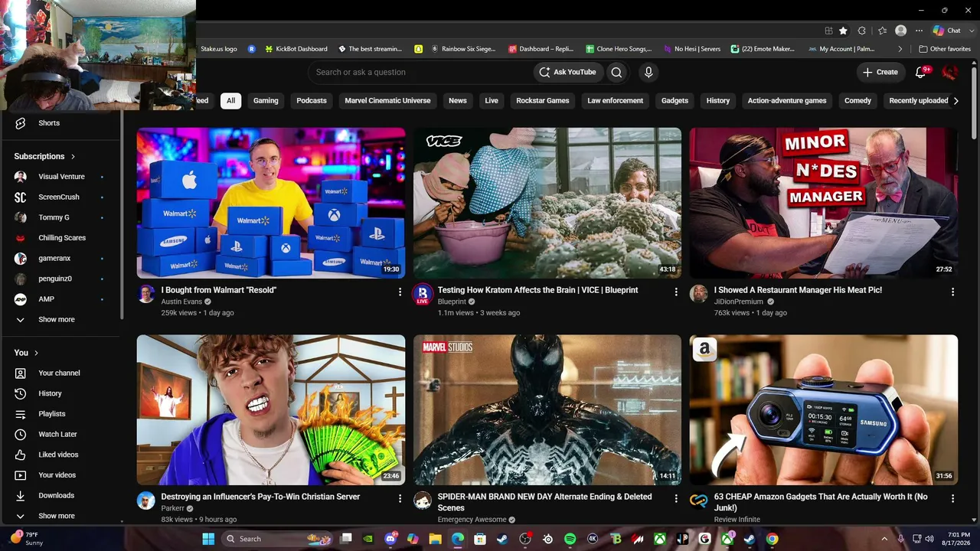
Task: Click the Review Infinite channel avatar
Action: [699, 501]
